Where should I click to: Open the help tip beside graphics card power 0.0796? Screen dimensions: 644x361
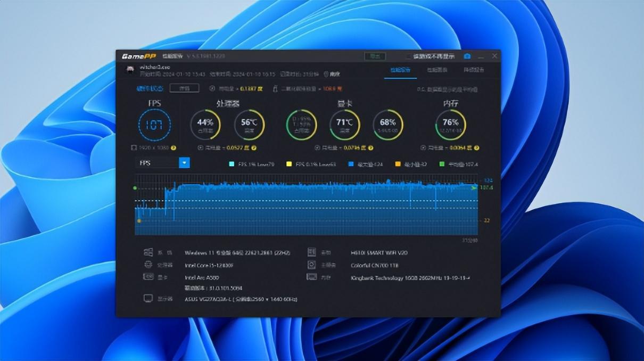click(370, 147)
